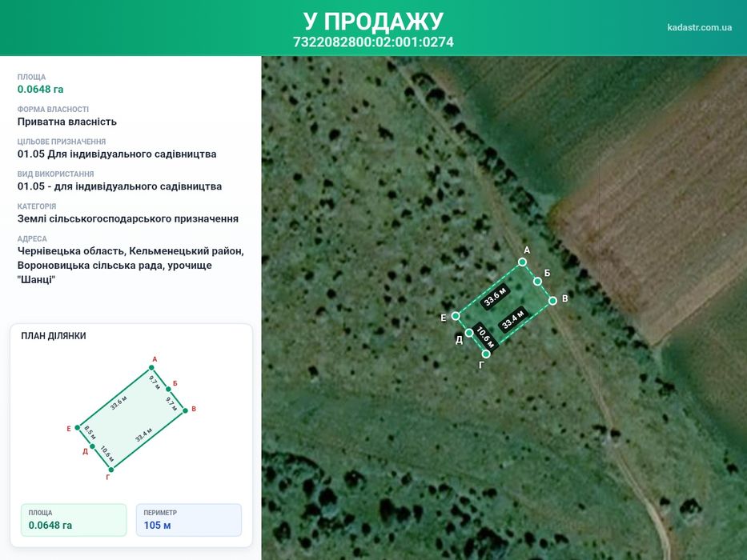Click the 10.6 м side label in plan
747x560 pixels.
coord(107,454)
